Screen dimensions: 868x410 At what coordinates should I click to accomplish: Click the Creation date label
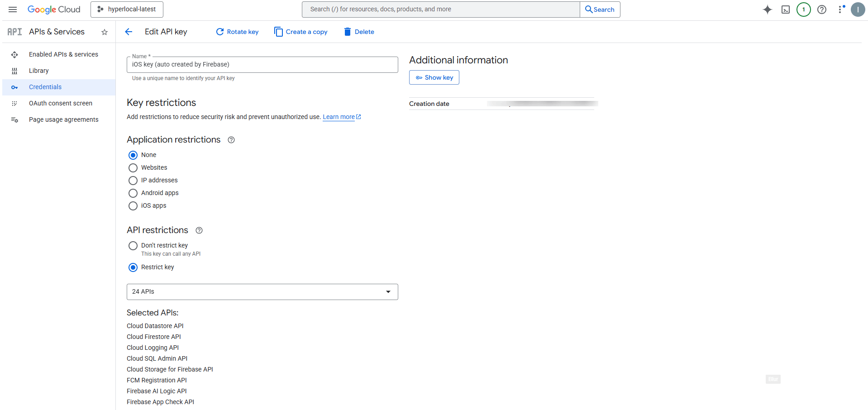(x=429, y=104)
